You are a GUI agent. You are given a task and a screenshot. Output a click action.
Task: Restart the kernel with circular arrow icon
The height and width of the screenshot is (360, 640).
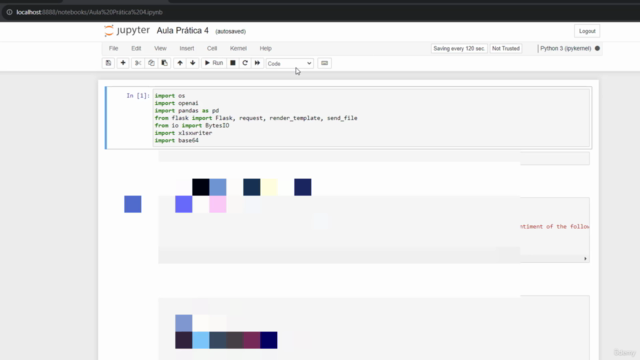tap(245, 63)
